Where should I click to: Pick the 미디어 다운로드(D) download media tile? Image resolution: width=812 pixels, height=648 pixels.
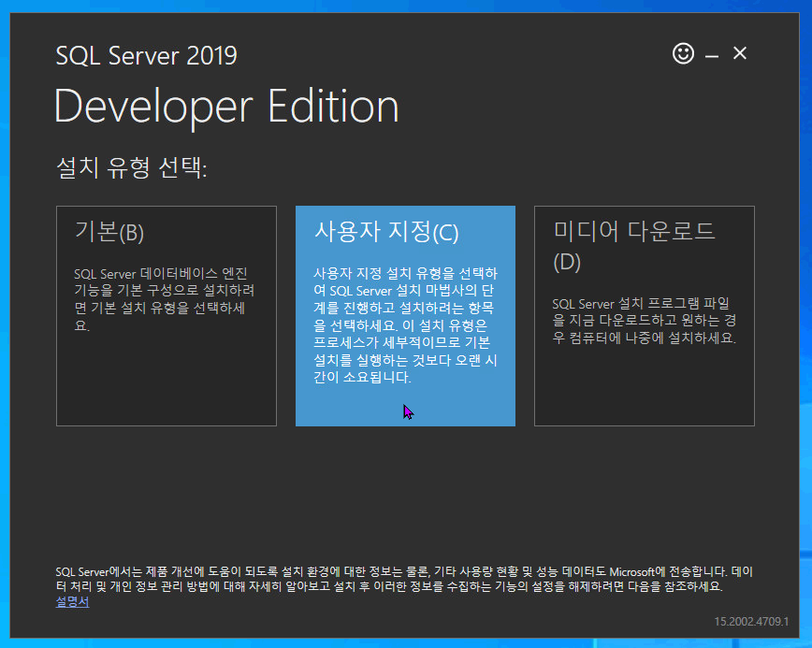[x=645, y=316]
